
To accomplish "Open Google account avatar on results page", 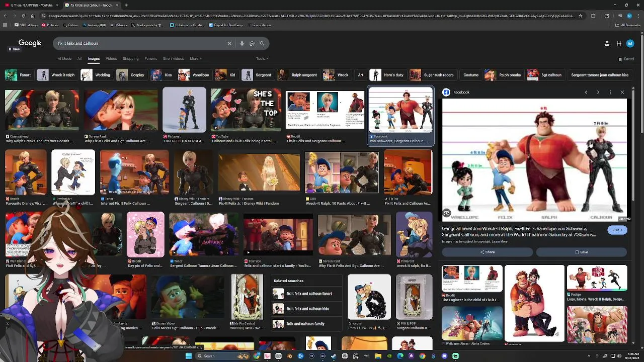I will click(630, 44).
